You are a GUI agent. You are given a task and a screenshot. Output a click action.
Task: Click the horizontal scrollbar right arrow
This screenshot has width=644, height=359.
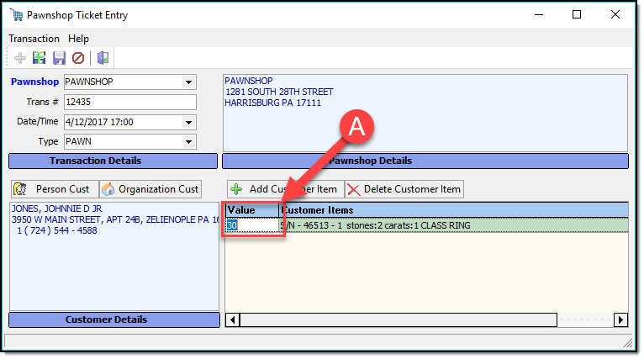[x=620, y=319]
